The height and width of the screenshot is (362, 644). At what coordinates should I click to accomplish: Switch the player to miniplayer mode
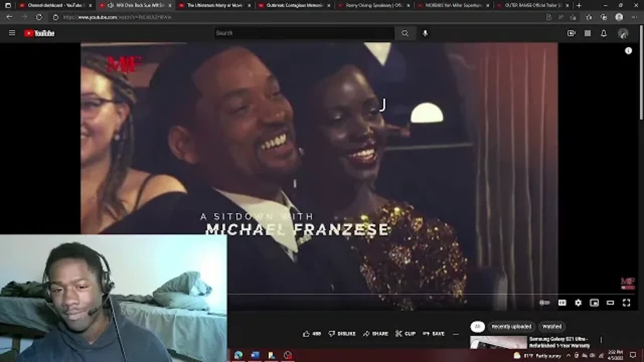click(594, 303)
